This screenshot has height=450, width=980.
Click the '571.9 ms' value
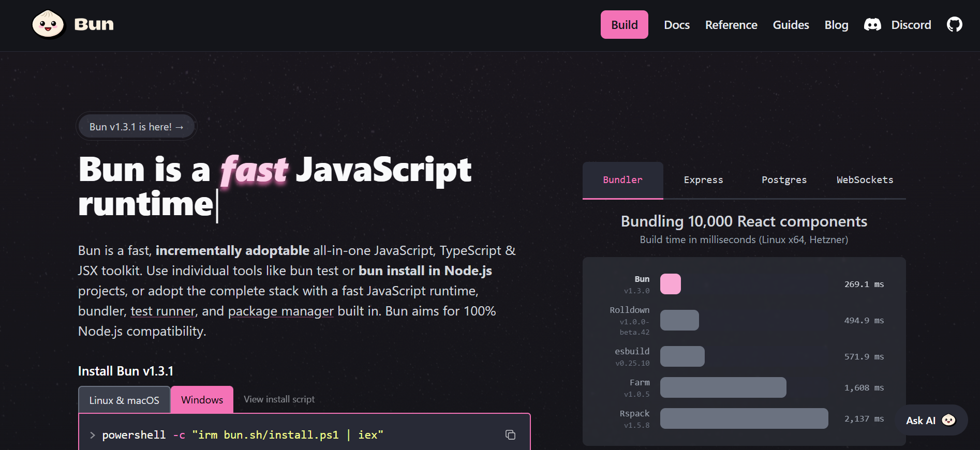[864, 357]
